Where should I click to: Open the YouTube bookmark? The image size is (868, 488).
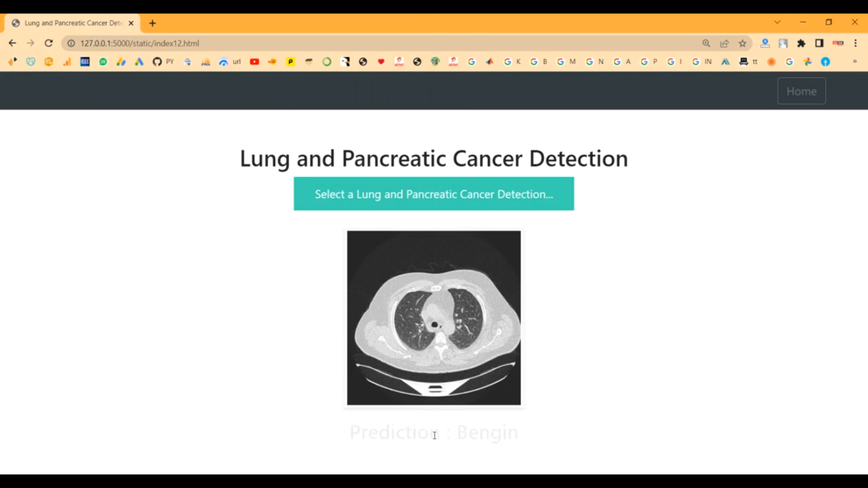pos(254,62)
